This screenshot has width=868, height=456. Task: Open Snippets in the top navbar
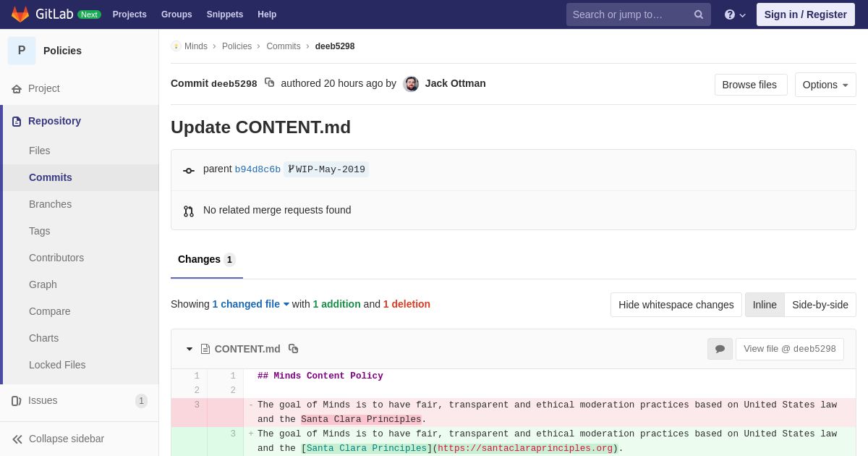(225, 14)
